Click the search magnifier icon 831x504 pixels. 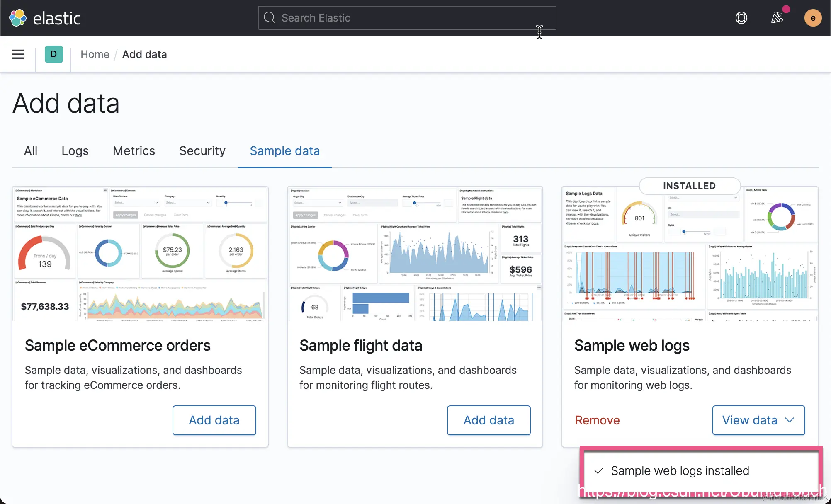pyautogui.click(x=270, y=18)
